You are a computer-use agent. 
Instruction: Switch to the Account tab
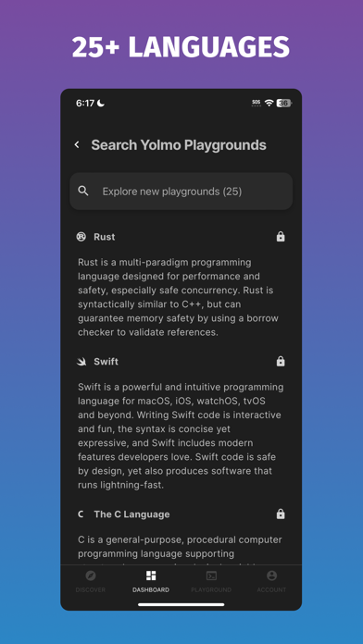point(271,581)
